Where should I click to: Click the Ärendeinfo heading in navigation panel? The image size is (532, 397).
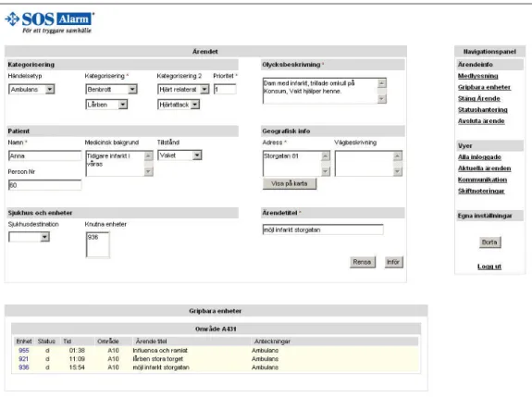point(475,65)
